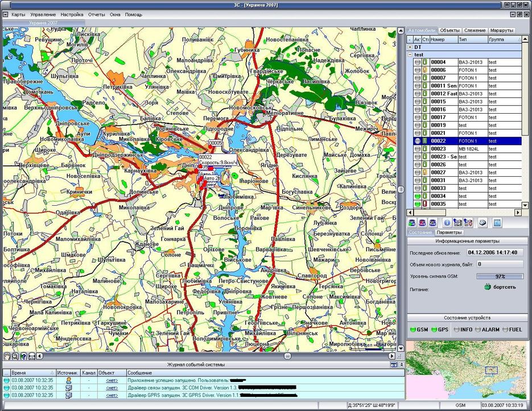The height and width of the screenshot is (411, 532).
Task: Click the overview minimap thumbnail
Action: pyautogui.click(x=468, y=371)
